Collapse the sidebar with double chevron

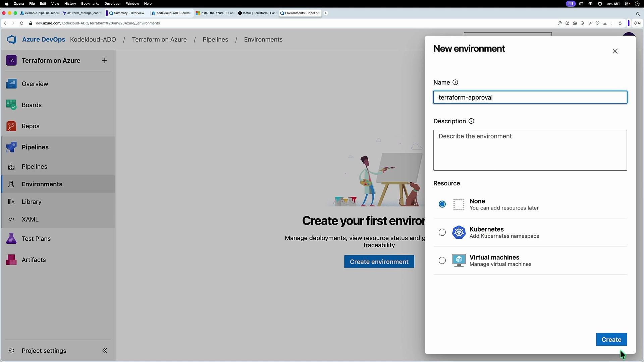(x=105, y=351)
